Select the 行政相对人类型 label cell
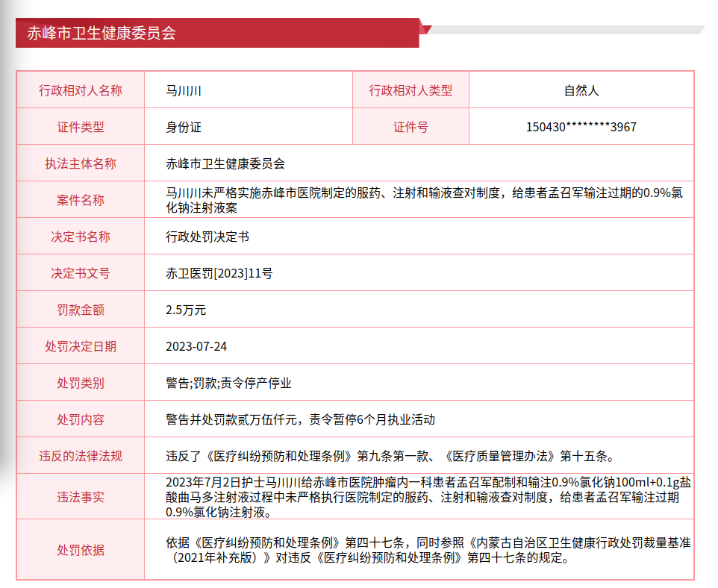 [410, 90]
